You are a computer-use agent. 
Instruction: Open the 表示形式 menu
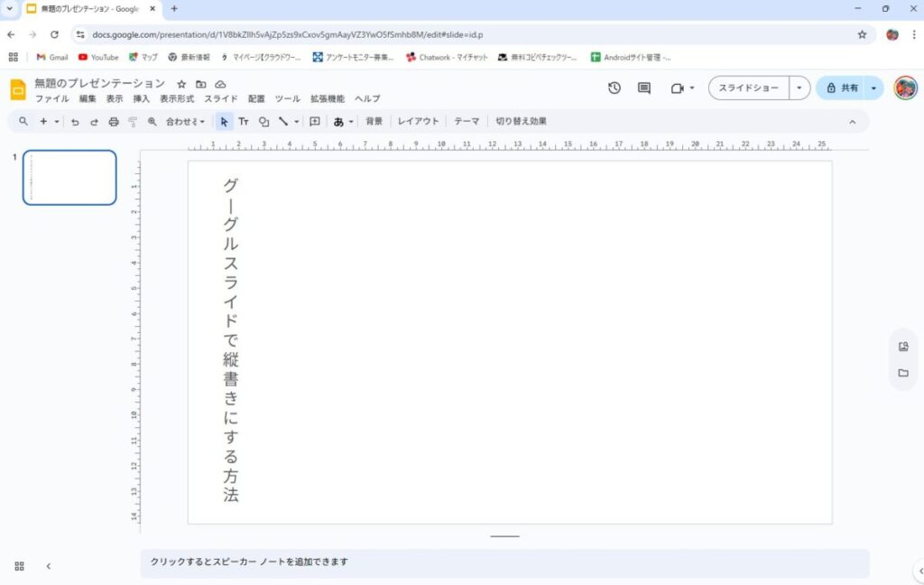tap(177, 99)
